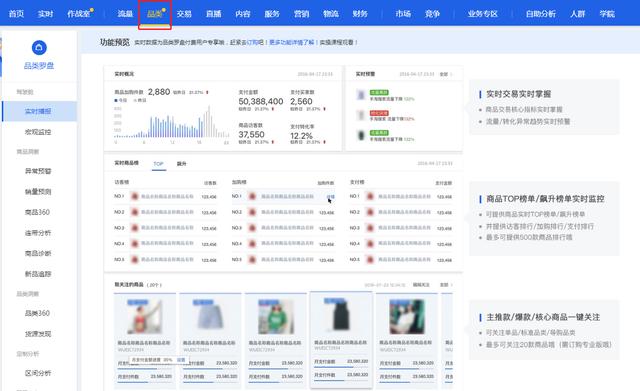This screenshot has width=640, height=391.
Task: Open the 财务 navigation item
Action: tap(360, 14)
